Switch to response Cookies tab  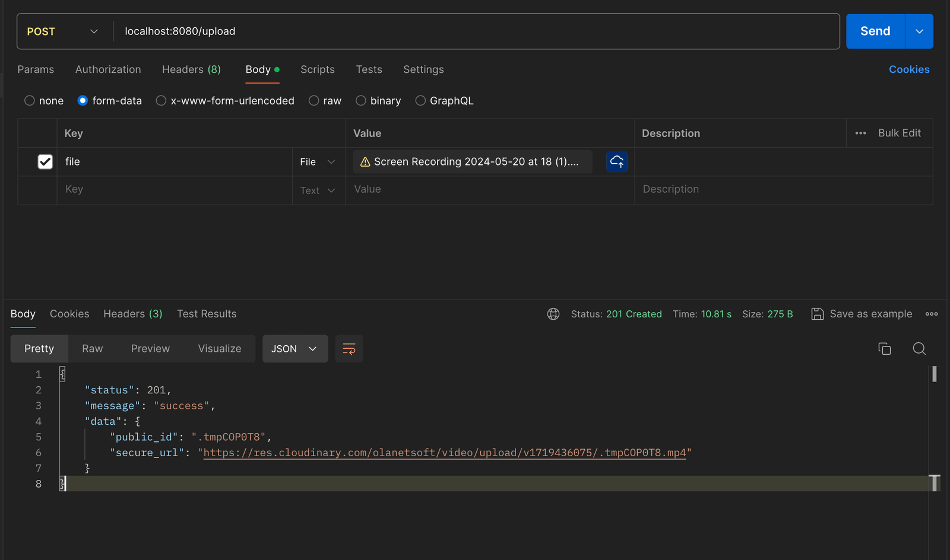[x=69, y=314]
